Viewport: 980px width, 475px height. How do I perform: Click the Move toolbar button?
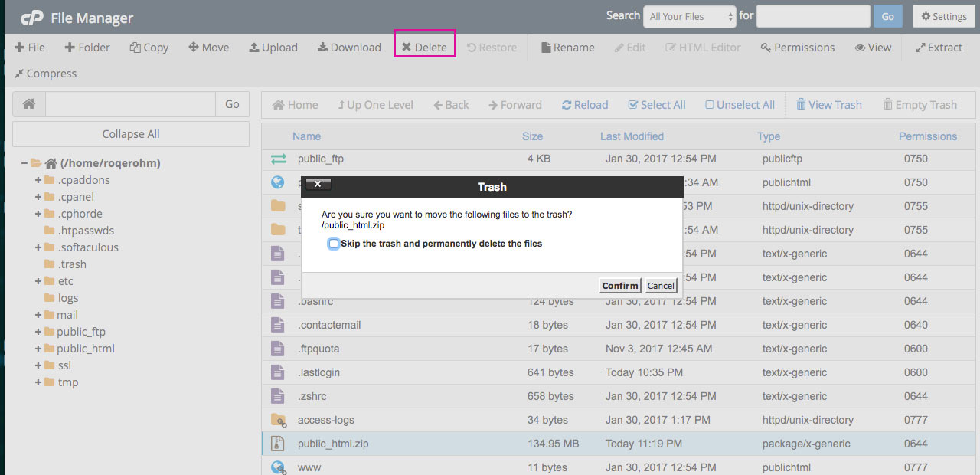[x=208, y=47]
